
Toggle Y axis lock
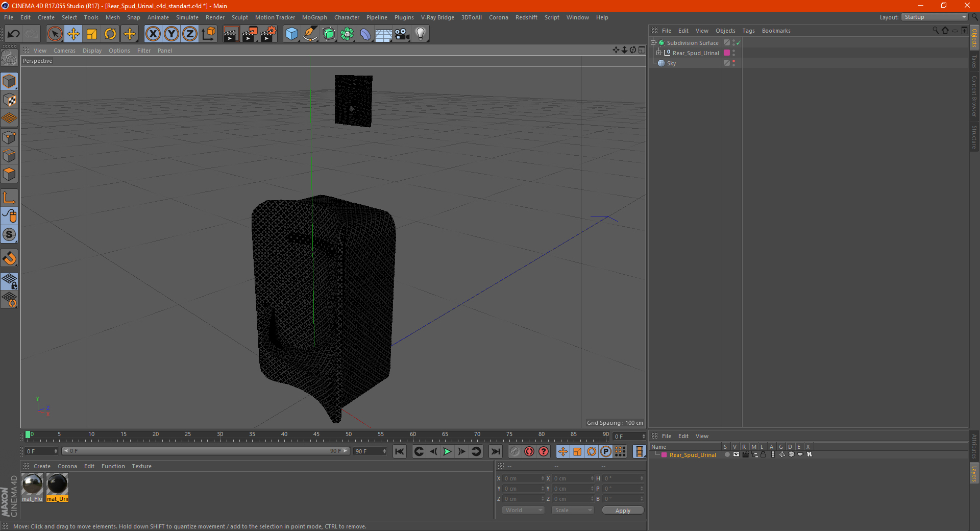coord(171,34)
